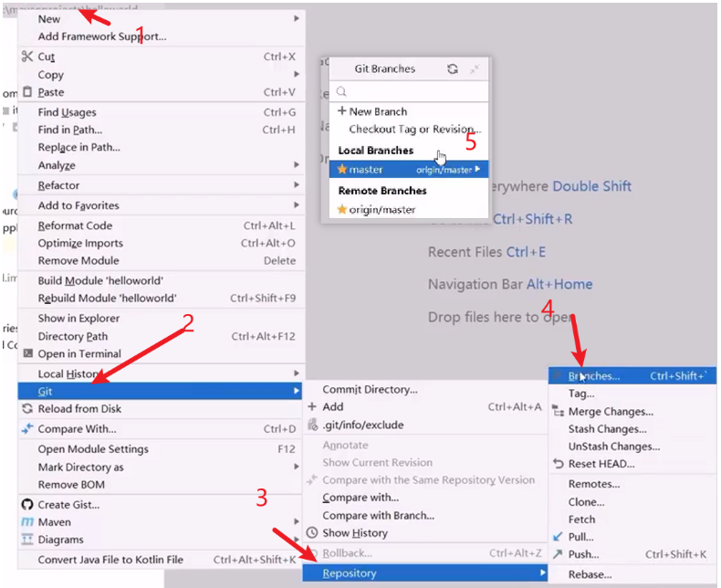Click the search field in Git Branches
Viewport: 721px width, 588px height.
coord(411,91)
